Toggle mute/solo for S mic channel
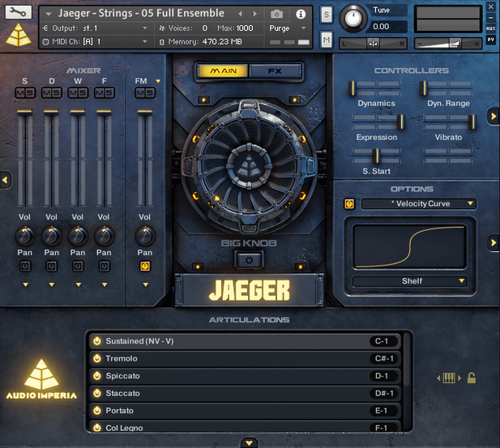The width and height of the screenshot is (500, 448). tap(25, 93)
